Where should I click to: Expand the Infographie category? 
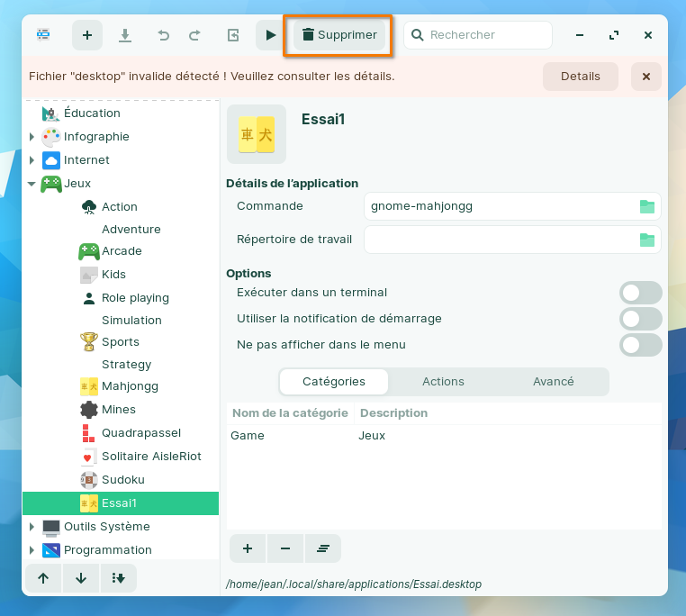(32, 137)
